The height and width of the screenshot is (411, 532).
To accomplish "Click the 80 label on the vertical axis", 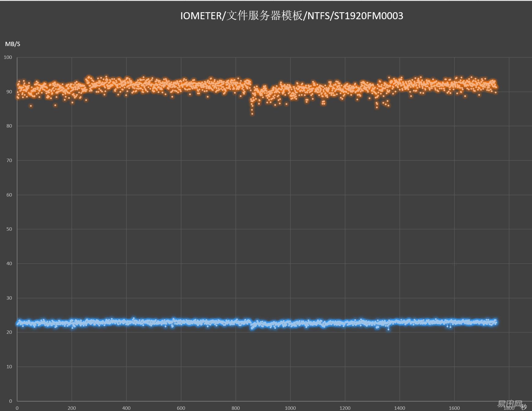I will tap(9, 126).
